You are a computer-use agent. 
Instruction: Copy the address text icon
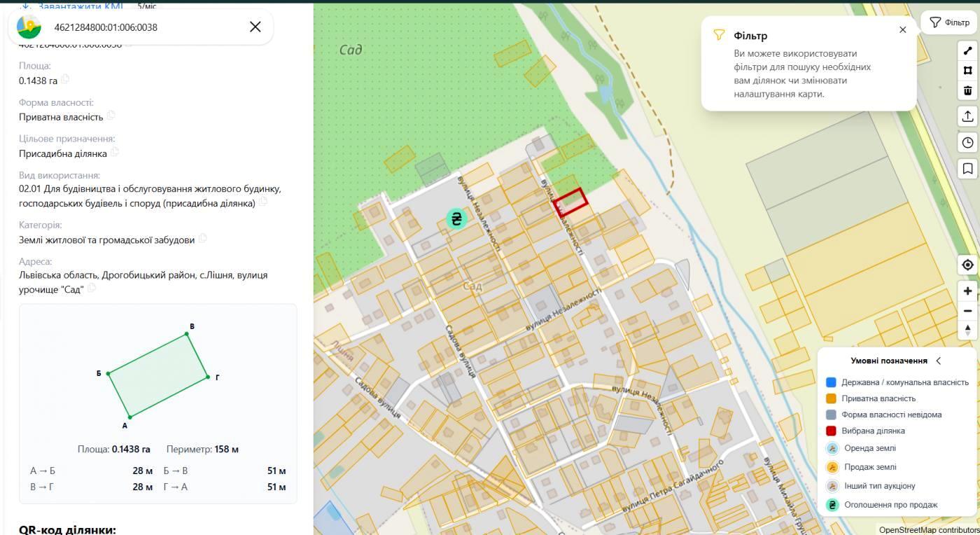pyautogui.click(x=92, y=288)
